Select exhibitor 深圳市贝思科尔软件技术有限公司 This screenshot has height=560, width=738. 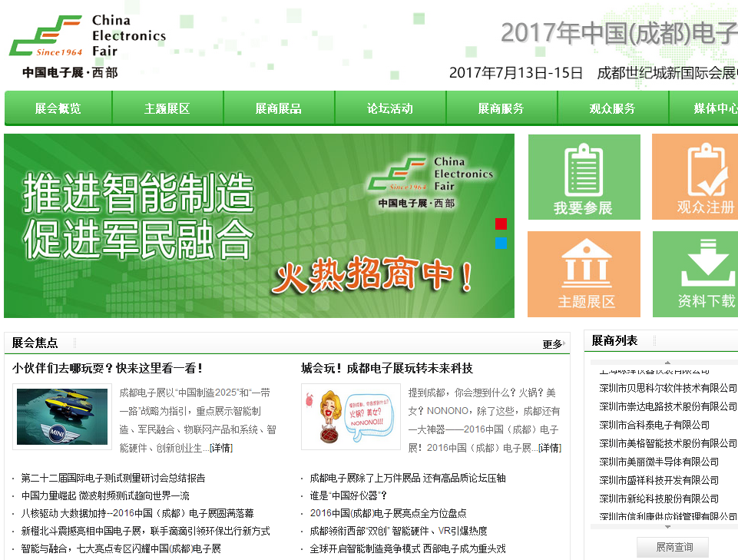(x=668, y=388)
